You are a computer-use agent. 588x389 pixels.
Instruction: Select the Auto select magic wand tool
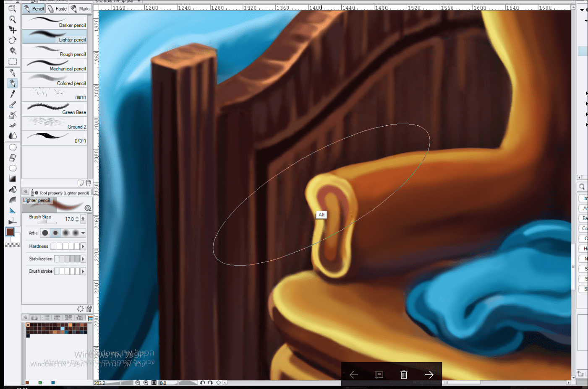[x=13, y=51]
